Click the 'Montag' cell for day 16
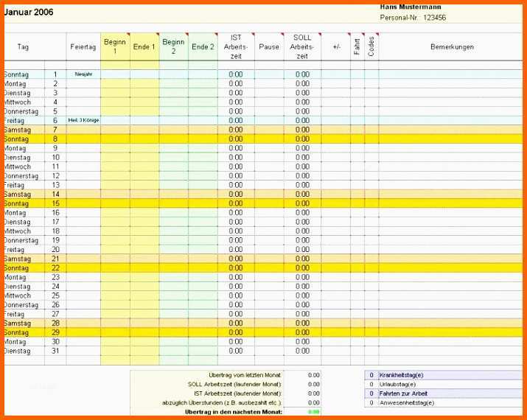527x420 pixels. tap(24, 213)
